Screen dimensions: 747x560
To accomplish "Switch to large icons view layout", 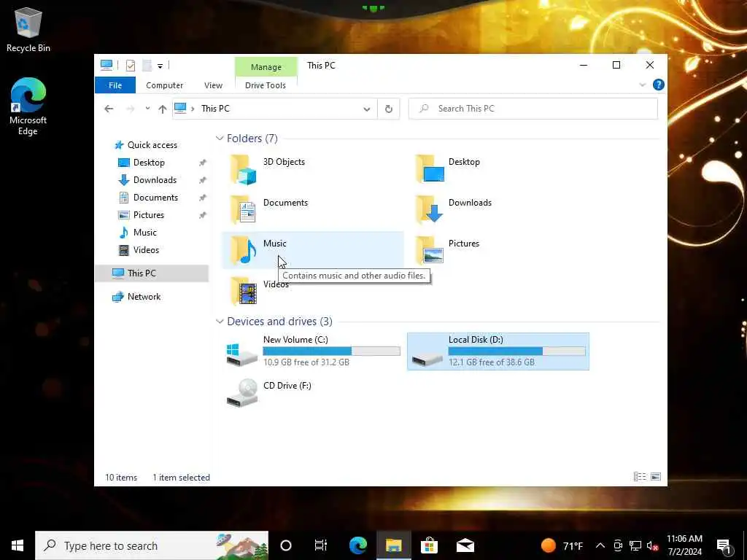I will (656, 477).
